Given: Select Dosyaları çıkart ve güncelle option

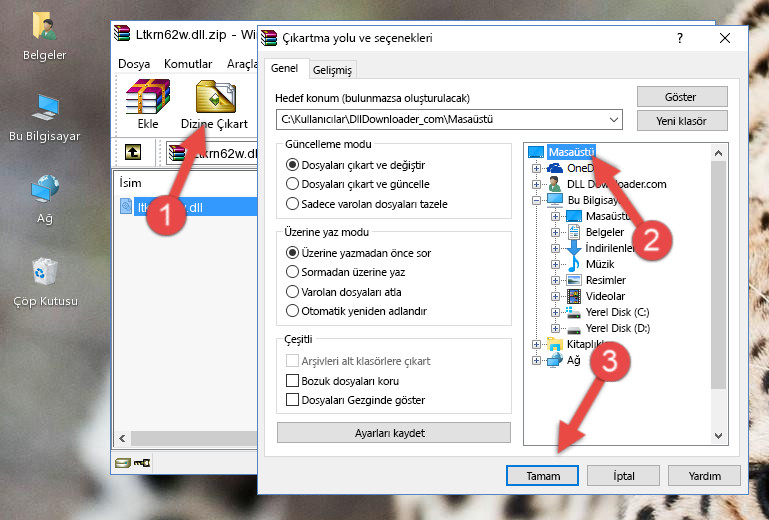Looking at the screenshot, I should [292, 184].
